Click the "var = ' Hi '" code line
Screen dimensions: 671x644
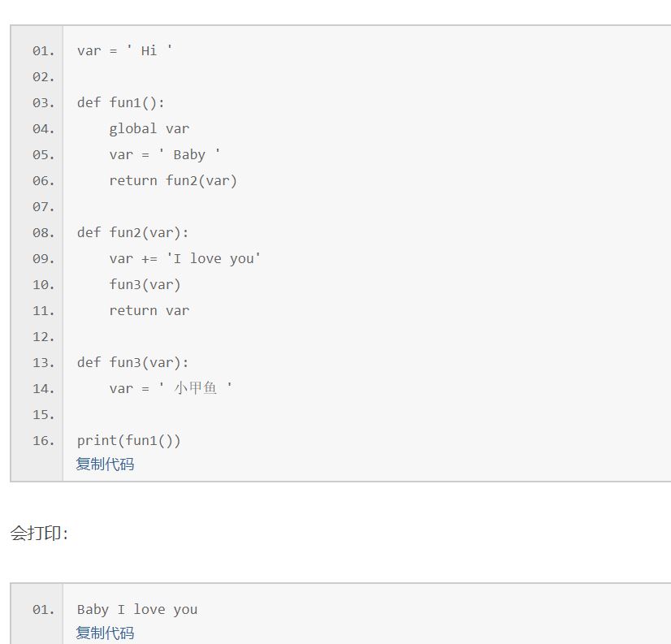(x=124, y=50)
